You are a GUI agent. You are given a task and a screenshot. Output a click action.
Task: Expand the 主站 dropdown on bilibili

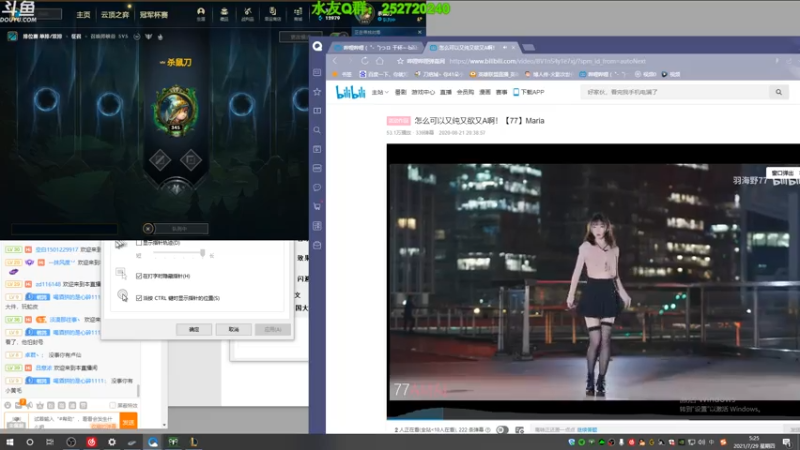tap(380, 92)
